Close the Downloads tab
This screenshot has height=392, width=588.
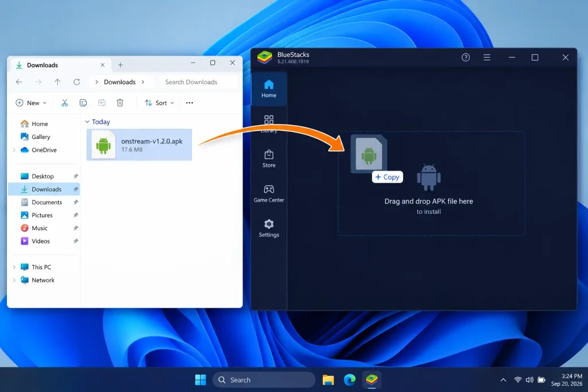click(x=102, y=65)
